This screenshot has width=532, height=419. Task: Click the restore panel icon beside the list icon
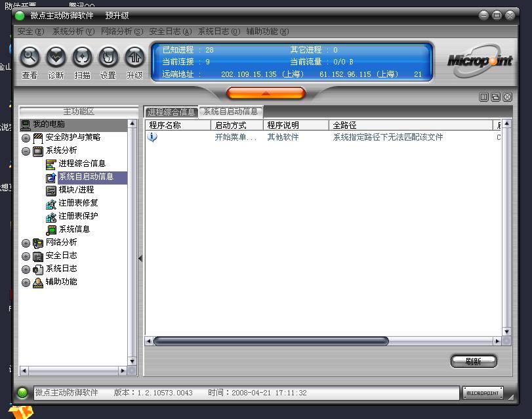(495, 97)
